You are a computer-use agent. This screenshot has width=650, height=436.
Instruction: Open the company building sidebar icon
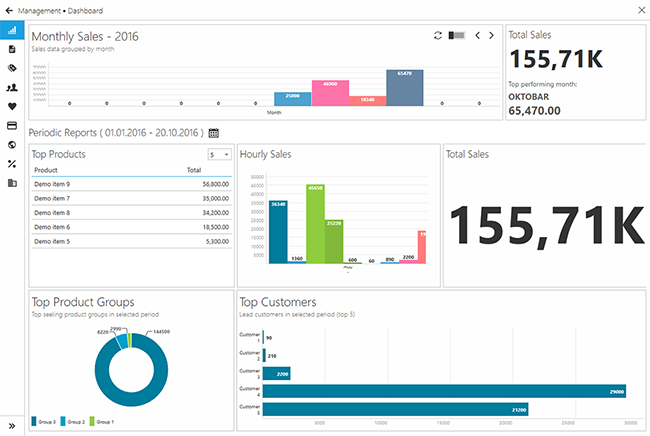11,183
